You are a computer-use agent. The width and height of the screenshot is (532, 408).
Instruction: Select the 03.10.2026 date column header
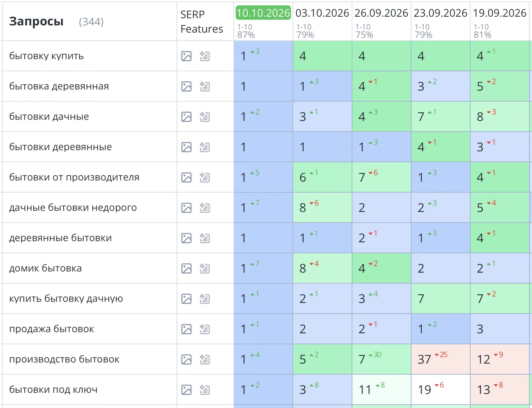(322, 13)
